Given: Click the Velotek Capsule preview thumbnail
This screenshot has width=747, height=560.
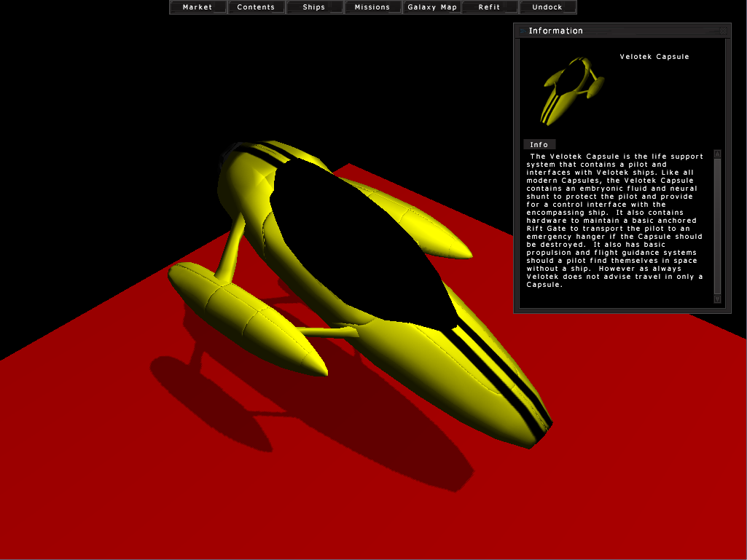Looking at the screenshot, I should pyautogui.click(x=571, y=90).
